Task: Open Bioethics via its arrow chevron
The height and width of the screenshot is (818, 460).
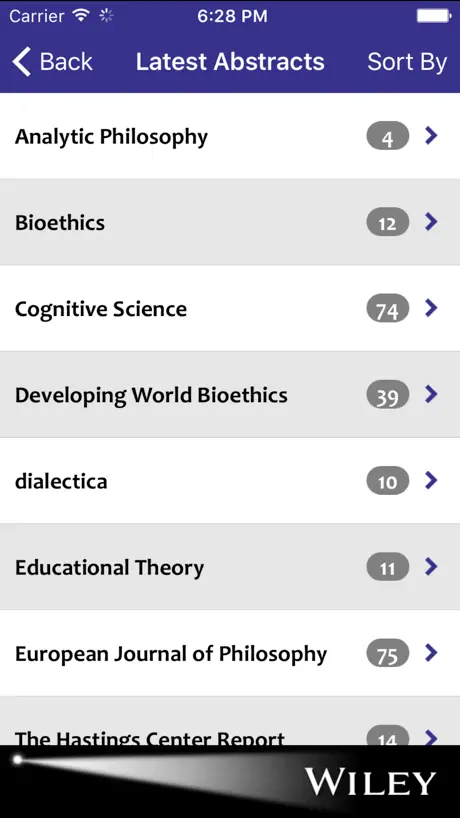Action: 431,222
